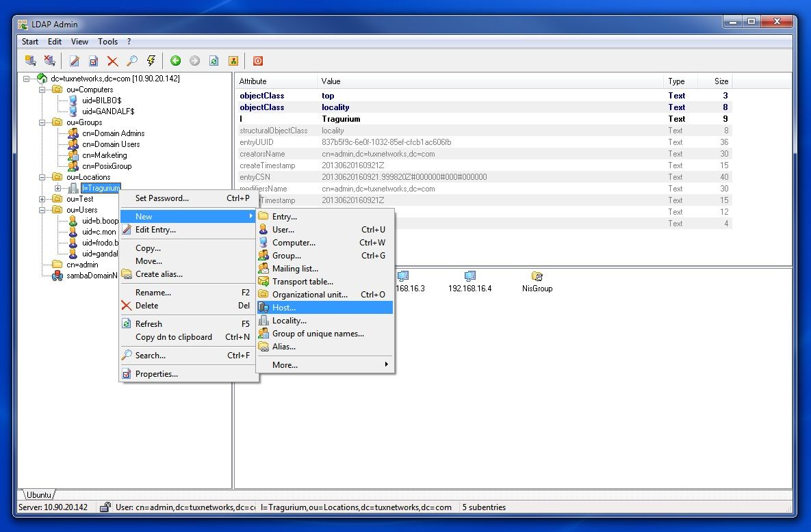Open the Tools menu
This screenshot has width=811, height=532.
click(107, 42)
